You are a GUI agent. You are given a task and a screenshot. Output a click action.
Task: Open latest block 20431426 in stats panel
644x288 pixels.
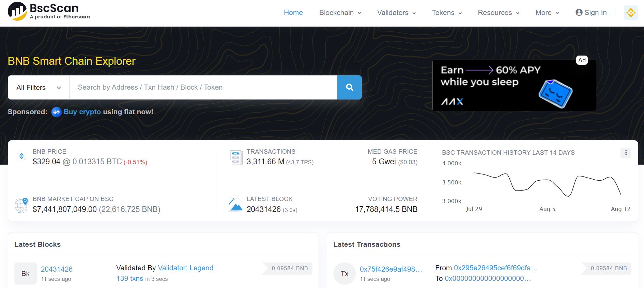pyautogui.click(x=264, y=209)
